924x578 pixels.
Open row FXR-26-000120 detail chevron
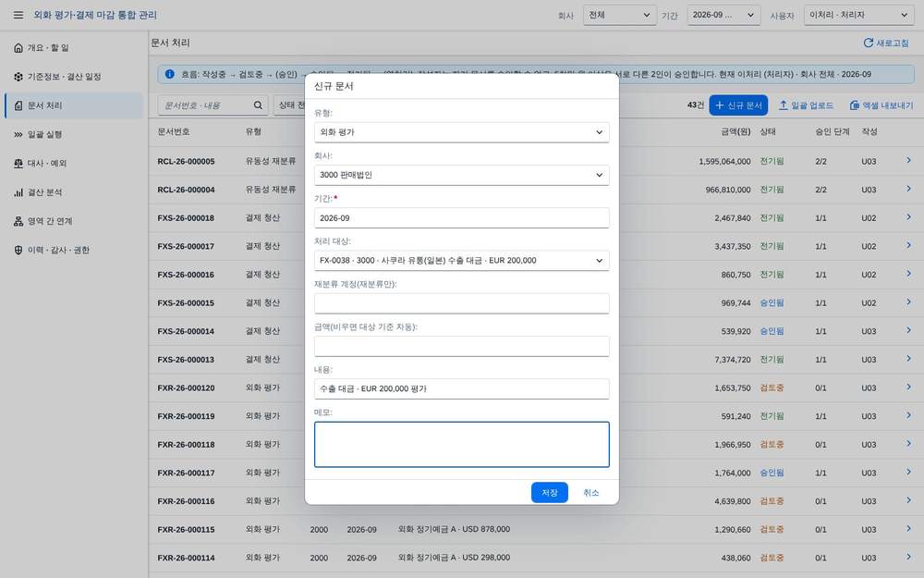point(908,387)
